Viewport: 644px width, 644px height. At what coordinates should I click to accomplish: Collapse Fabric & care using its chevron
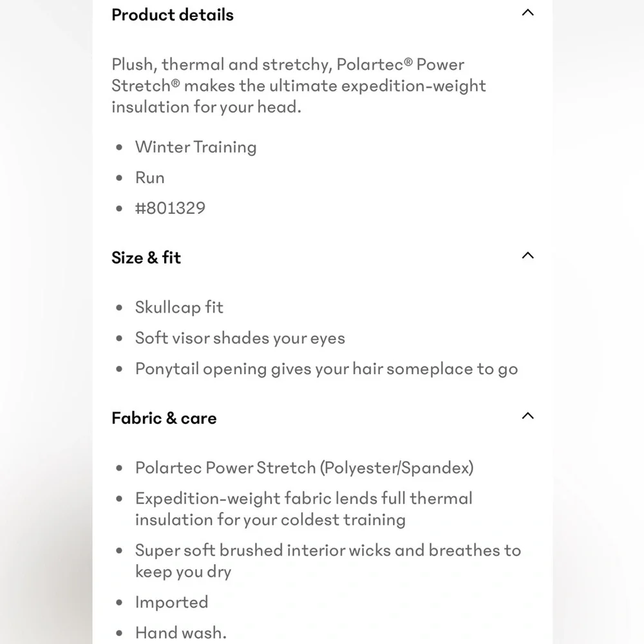click(527, 416)
